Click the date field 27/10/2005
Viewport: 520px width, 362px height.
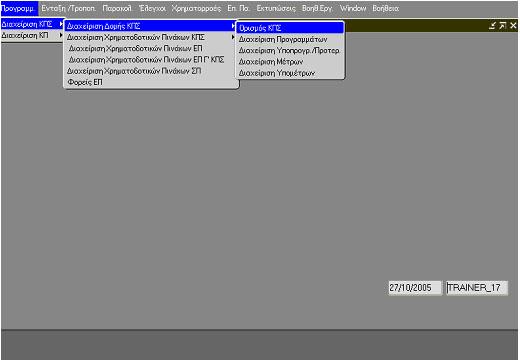pos(415,288)
